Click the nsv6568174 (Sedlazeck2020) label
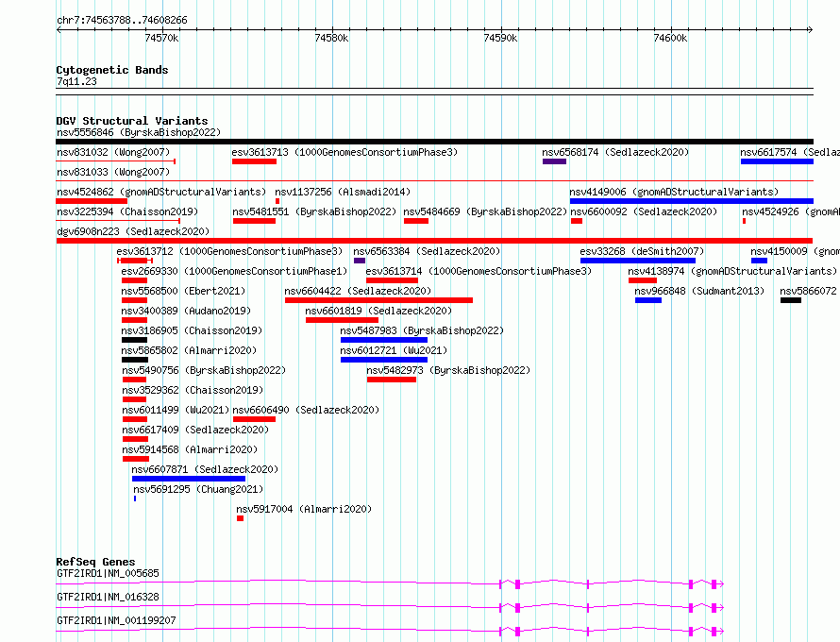The width and height of the screenshot is (840, 642). [x=615, y=152]
